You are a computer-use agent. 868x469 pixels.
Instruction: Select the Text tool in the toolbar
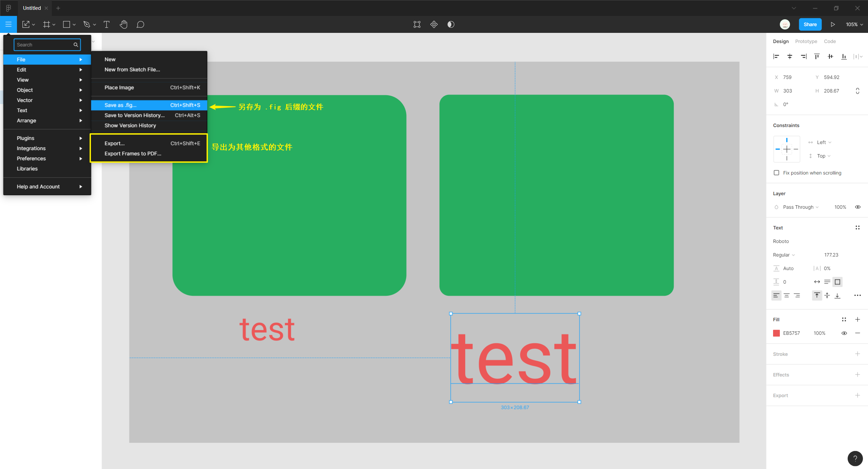pos(106,24)
